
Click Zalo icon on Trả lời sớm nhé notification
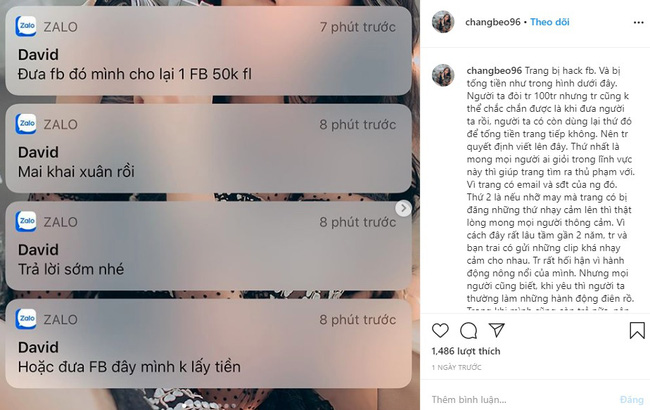pyautogui.click(x=26, y=221)
